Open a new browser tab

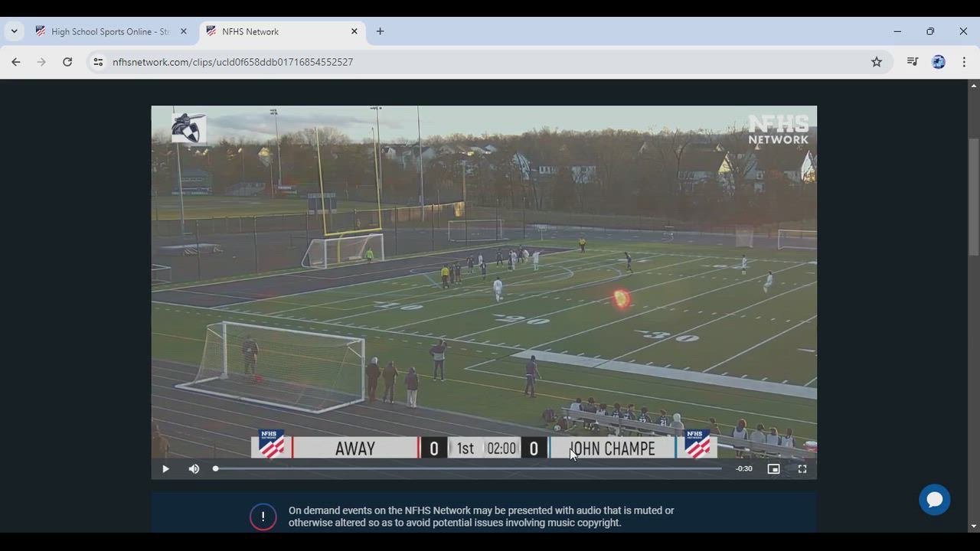pyautogui.click(x=380, y=31)
